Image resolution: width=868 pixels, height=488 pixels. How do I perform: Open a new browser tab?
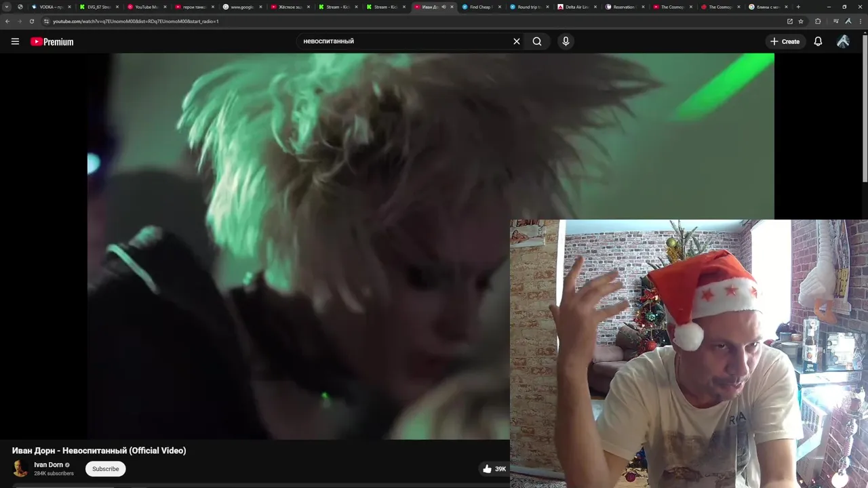[x=798, y=7]
